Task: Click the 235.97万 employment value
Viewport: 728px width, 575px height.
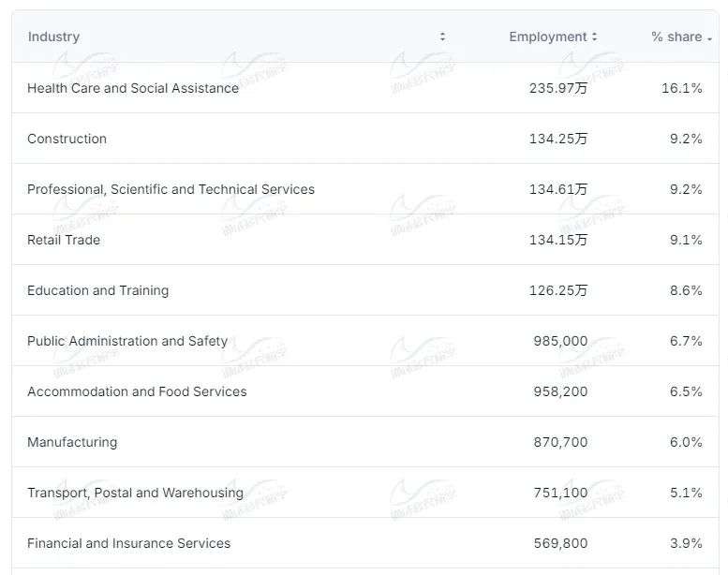Action: click(558, 88)
